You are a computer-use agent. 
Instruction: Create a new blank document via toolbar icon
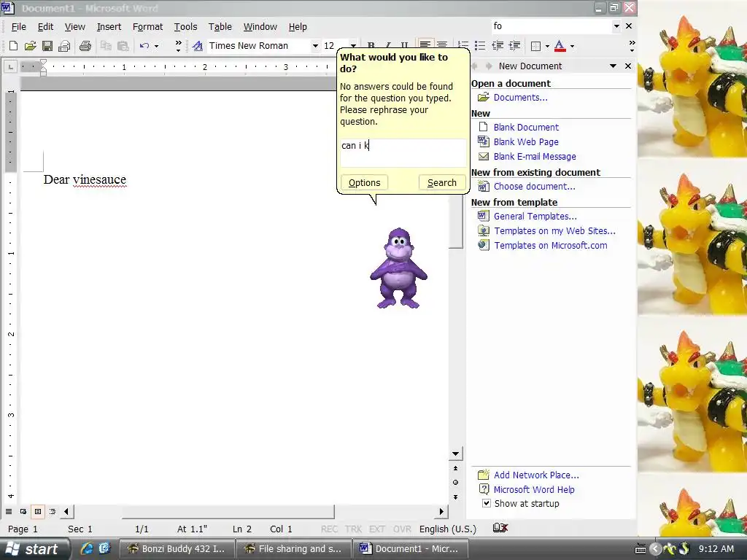point(13,46)
